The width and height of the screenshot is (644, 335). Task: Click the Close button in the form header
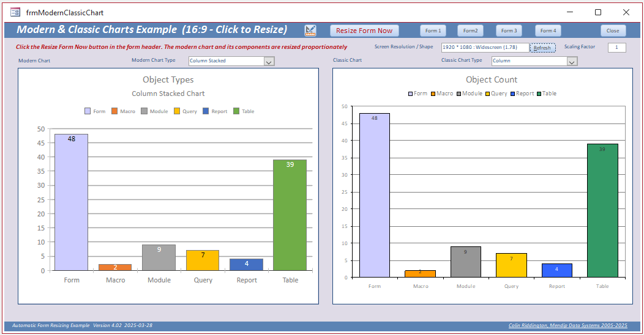click(613, 31)
